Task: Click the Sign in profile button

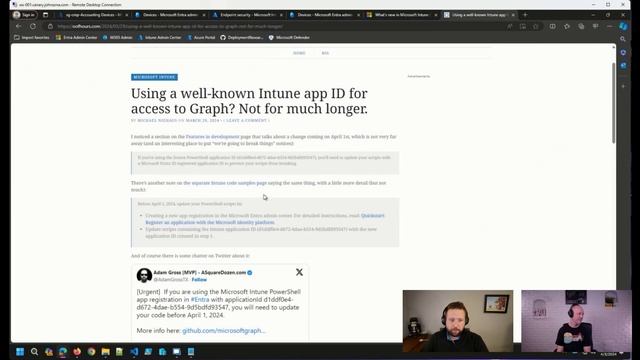Action: [x=24, y=15]
